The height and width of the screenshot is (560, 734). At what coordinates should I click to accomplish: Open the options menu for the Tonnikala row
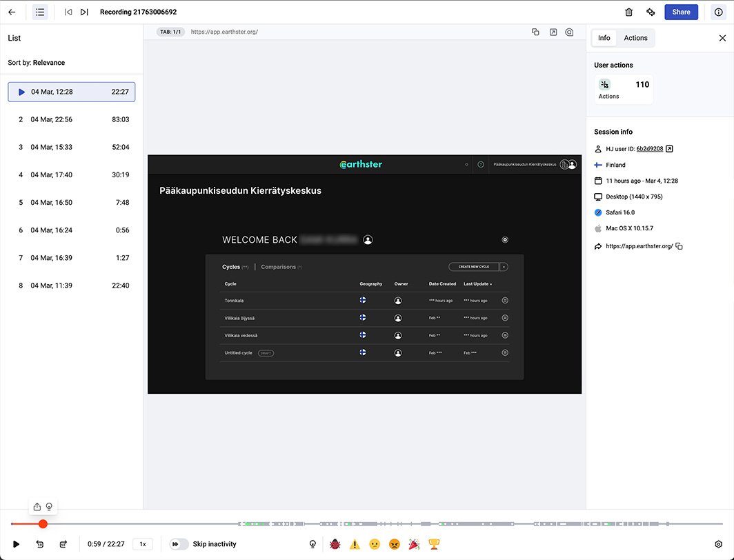[505, 301]
